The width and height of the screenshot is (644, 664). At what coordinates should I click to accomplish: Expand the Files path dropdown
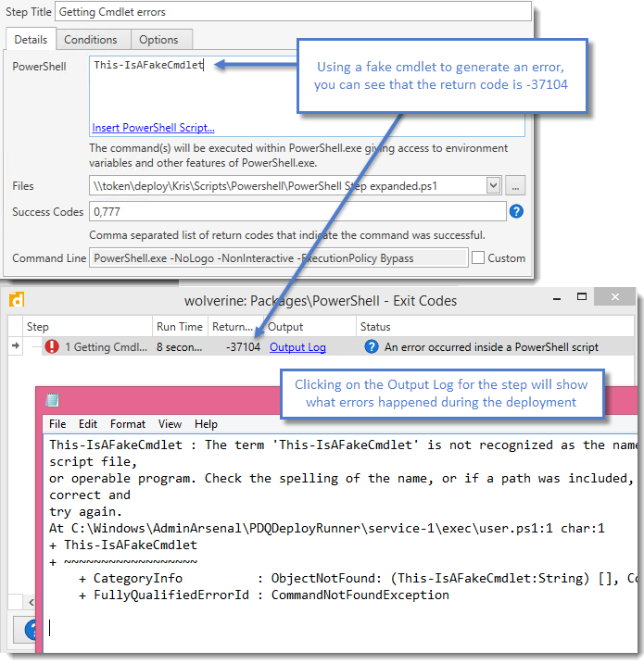(x=494, y=185)
